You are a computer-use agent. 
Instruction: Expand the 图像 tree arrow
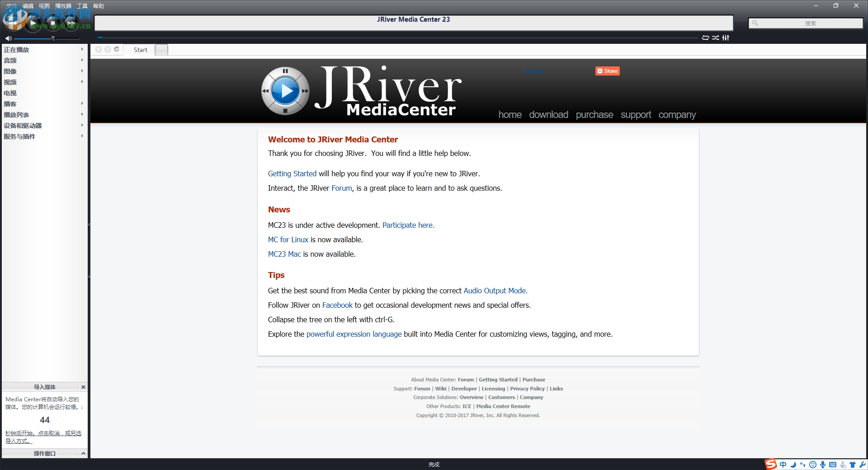[82, 71]
